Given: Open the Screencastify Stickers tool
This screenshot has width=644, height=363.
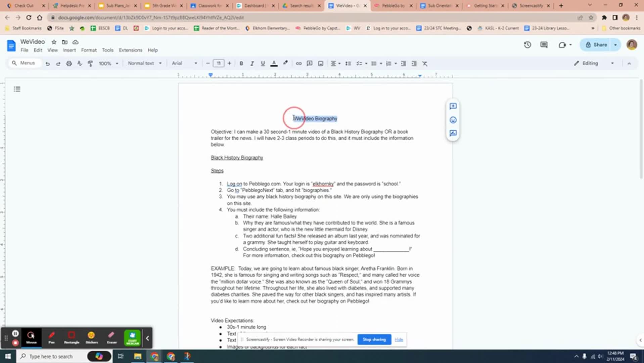Looking at the screenshot, I should 92,337.
